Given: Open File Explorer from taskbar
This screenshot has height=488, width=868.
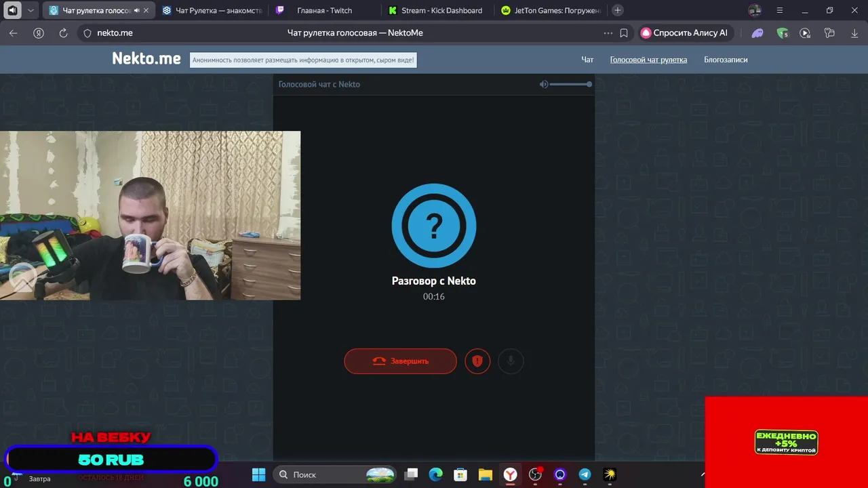Looking at the screenshot, I should pos(485,474).
